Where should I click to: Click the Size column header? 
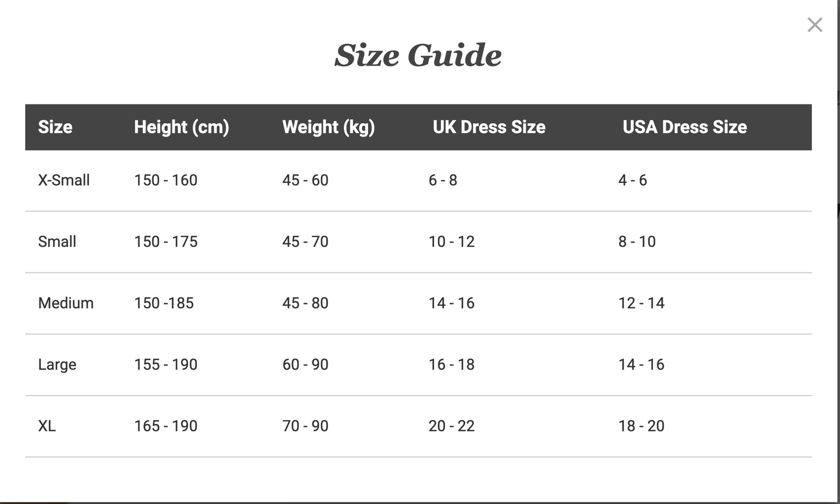coord(55,127)
